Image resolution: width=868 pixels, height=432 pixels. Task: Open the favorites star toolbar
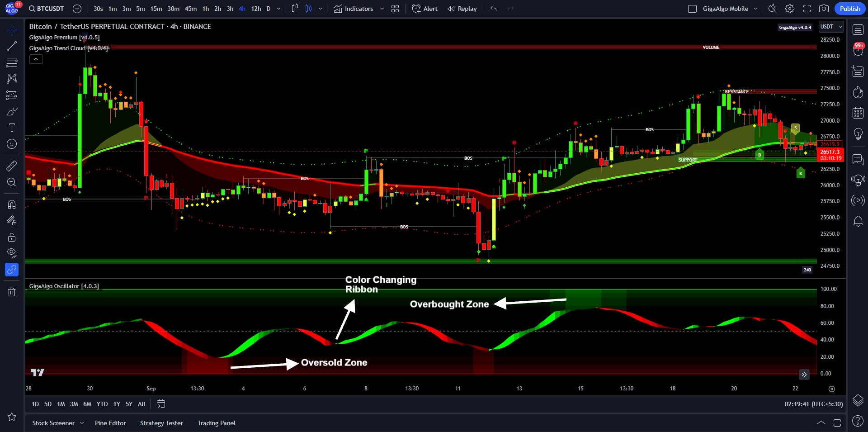[12, 417]
